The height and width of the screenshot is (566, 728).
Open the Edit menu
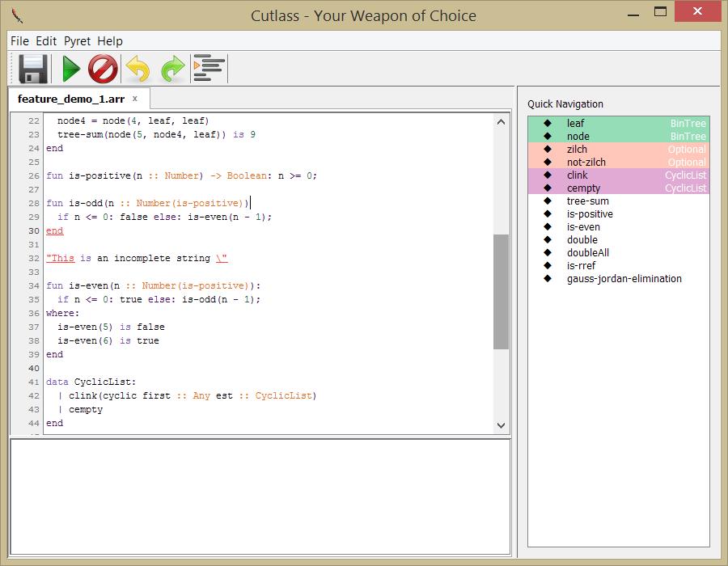(x=46, y=40)
